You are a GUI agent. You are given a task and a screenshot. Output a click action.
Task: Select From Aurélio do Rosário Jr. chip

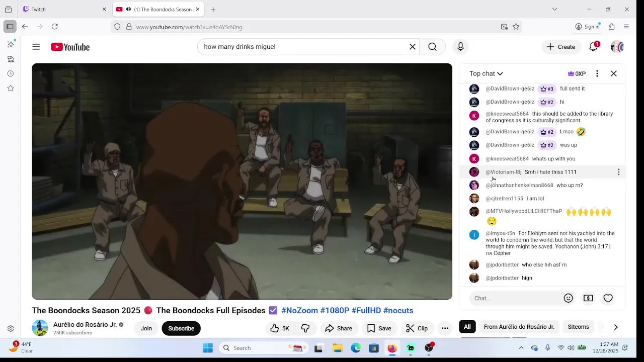coord(519,327)
